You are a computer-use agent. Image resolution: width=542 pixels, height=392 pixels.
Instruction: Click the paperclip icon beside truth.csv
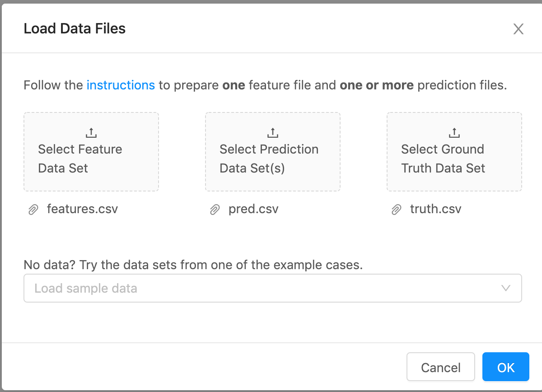coord(396,210)
